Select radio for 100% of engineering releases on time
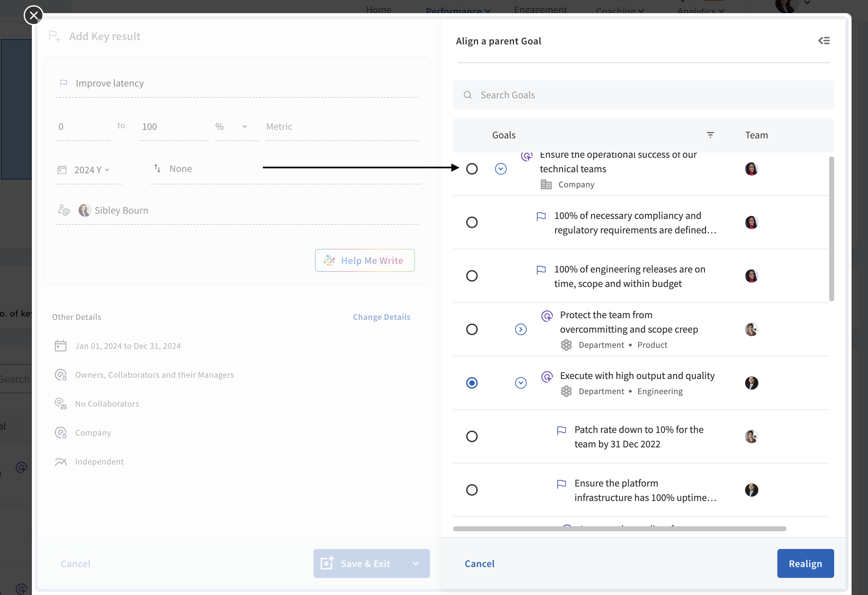Screen dimensions: 868x595 472,276
